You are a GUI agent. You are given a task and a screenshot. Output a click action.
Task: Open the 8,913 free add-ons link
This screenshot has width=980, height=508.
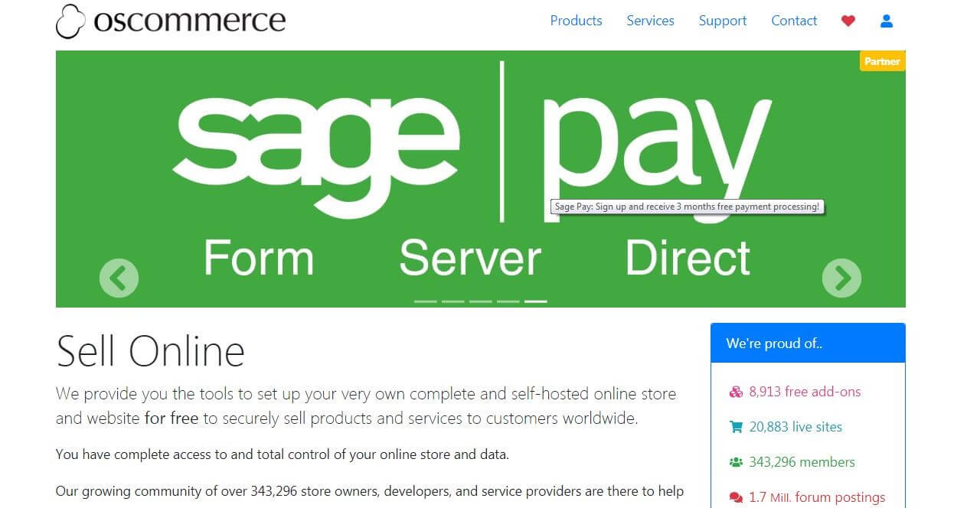[805, 392]
